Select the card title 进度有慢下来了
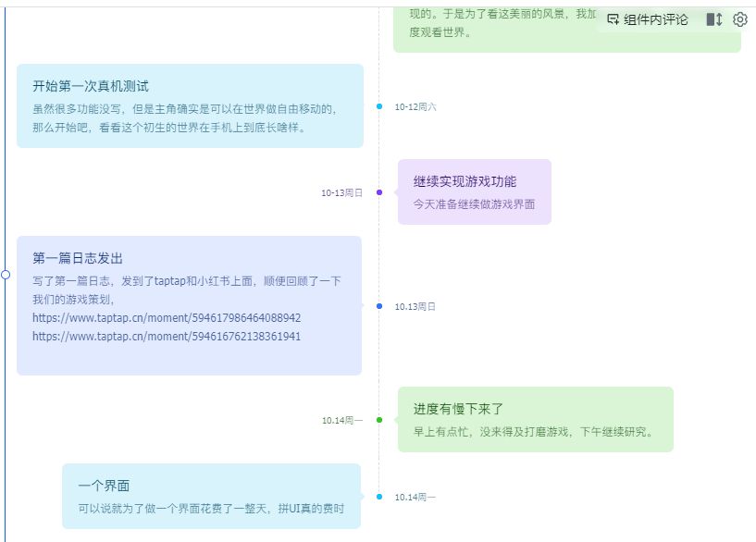The height and width of the screenshot is (542, 756). click(x=459, y=409)
